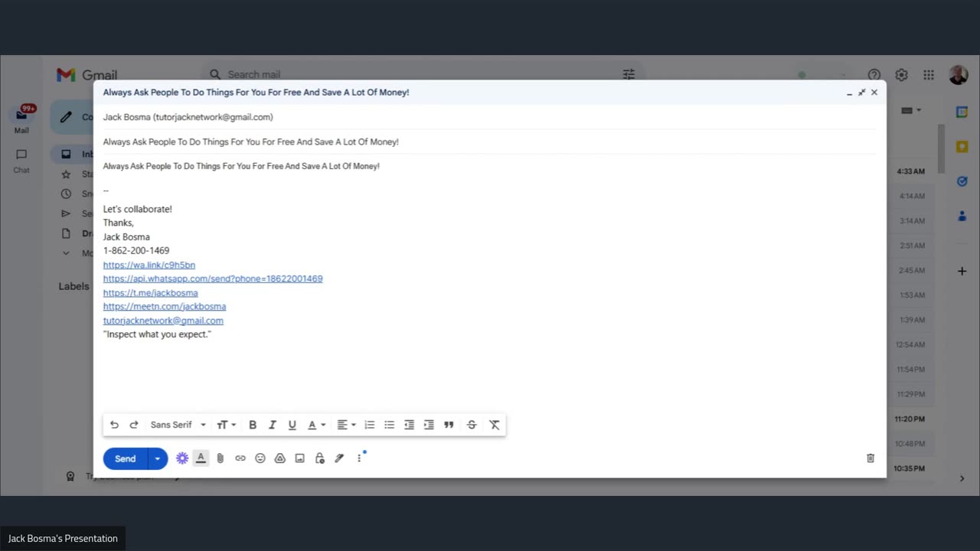Open more compose options menu
The width and height of the screenshot is (980, 551).
[359, 458]
